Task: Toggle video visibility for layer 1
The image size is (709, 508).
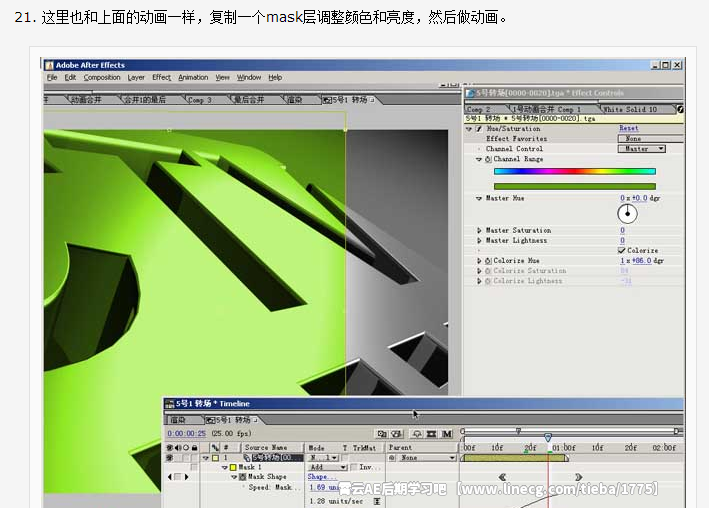Action: pyautogui.click(x=170, y=458)
